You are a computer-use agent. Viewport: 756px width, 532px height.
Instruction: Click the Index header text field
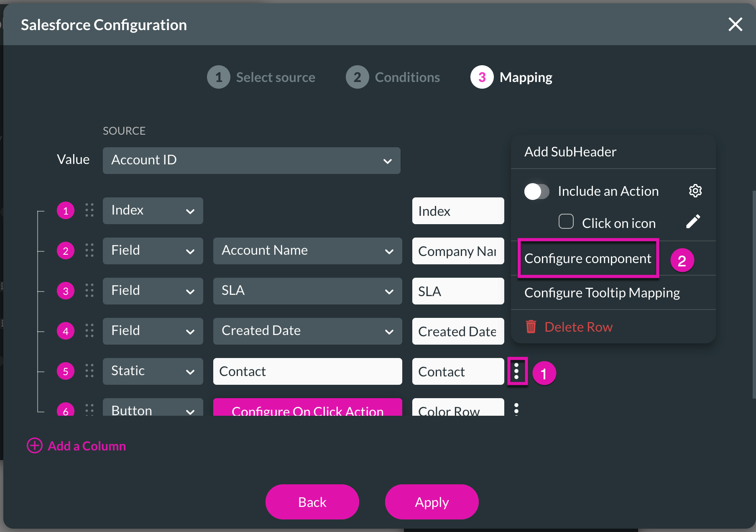(458, 211)
